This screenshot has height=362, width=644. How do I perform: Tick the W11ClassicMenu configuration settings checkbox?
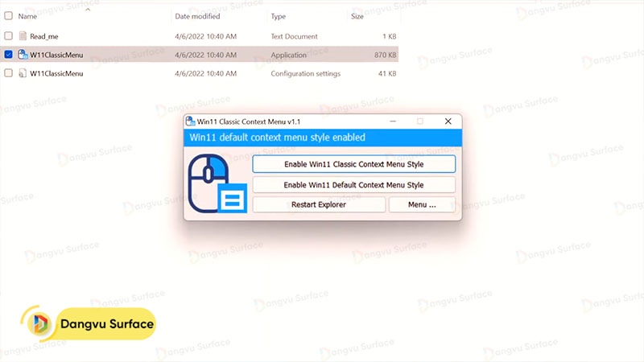8,73
